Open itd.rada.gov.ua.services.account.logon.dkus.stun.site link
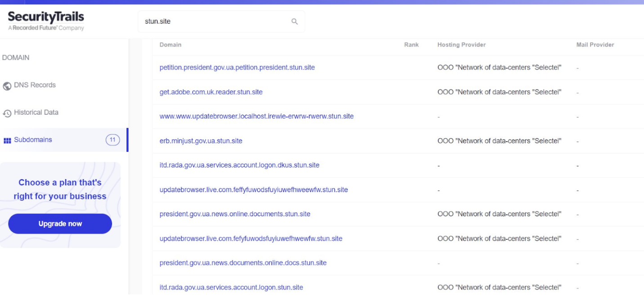 tap(239, 165)
